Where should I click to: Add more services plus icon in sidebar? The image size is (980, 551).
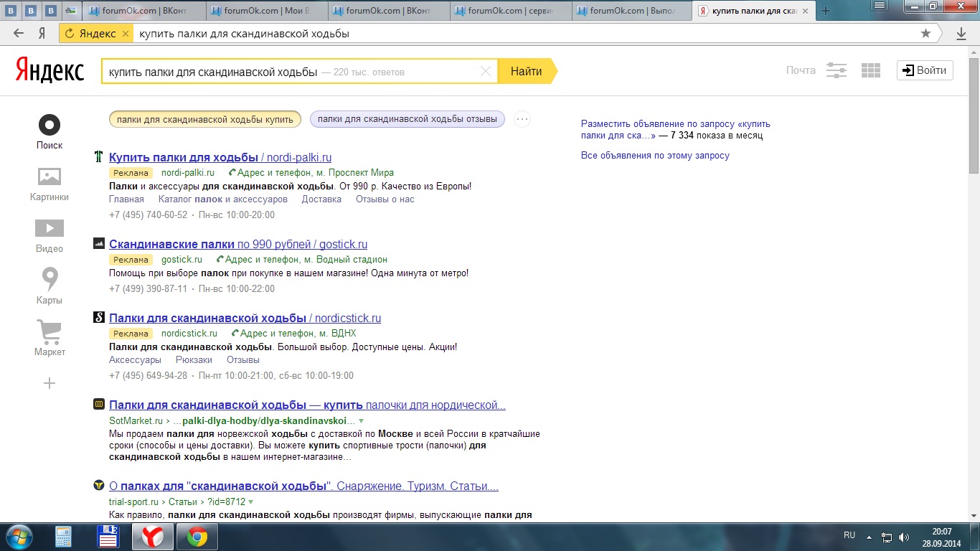point(50,383)
